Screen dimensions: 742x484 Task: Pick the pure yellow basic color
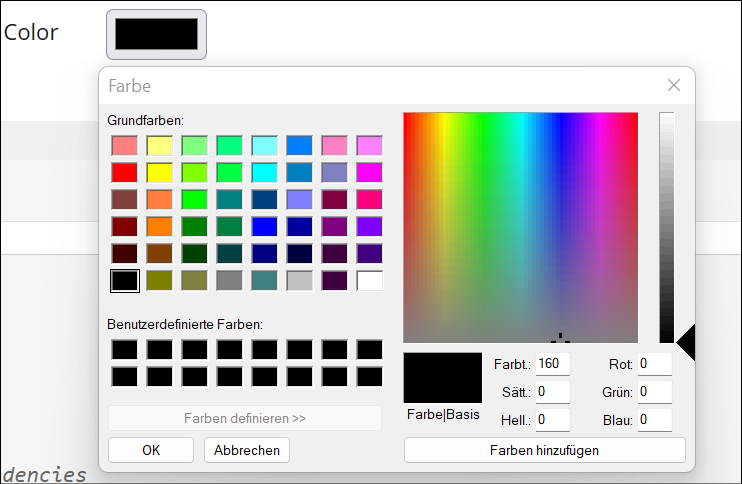pyautogui.click(x=160, y=173)
